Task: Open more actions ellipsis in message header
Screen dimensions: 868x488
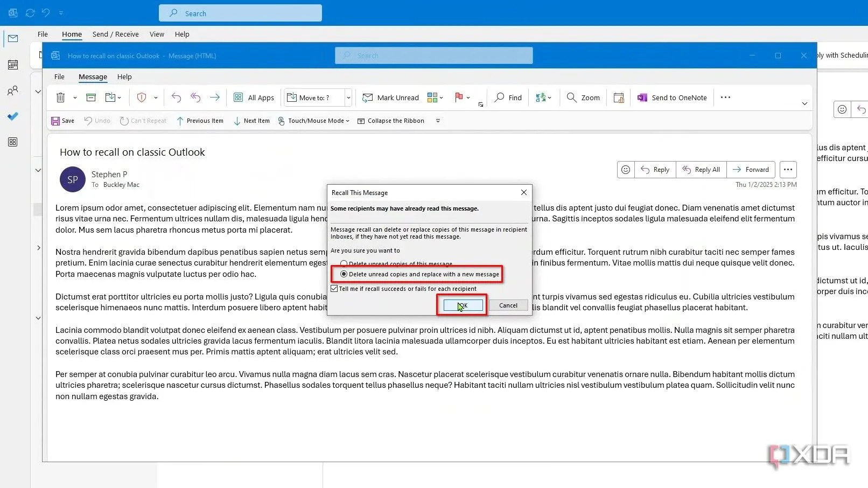Action: tap(788, 170)
